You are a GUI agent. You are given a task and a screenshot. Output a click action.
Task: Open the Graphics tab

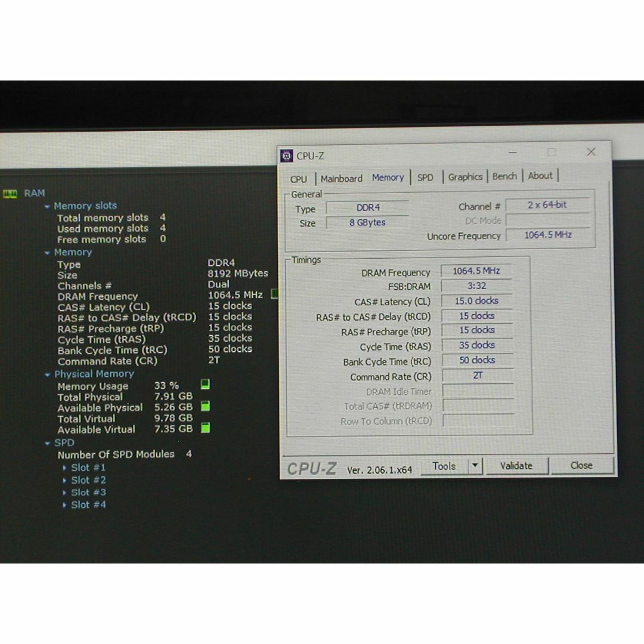tap(465, 177)
